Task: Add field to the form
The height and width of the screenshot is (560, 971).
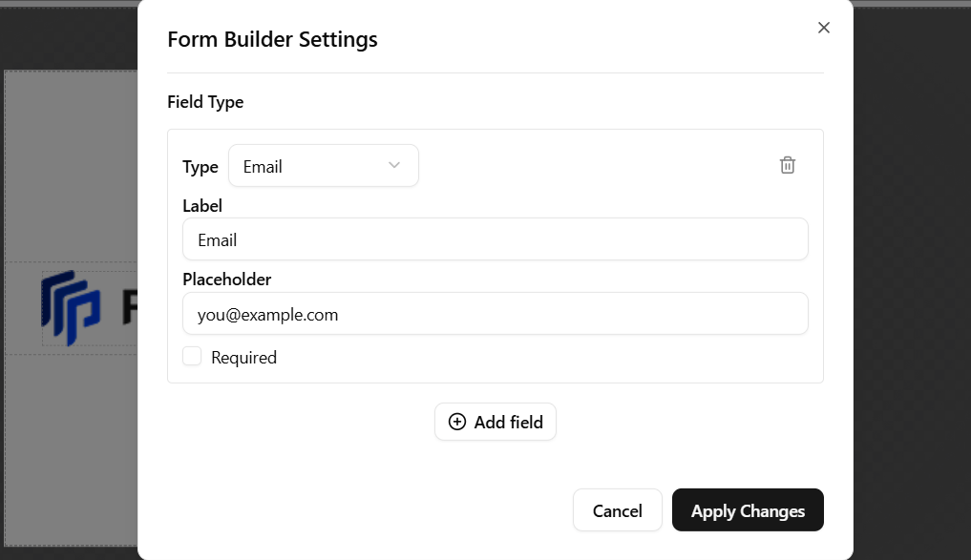Action: click(496, 422)
